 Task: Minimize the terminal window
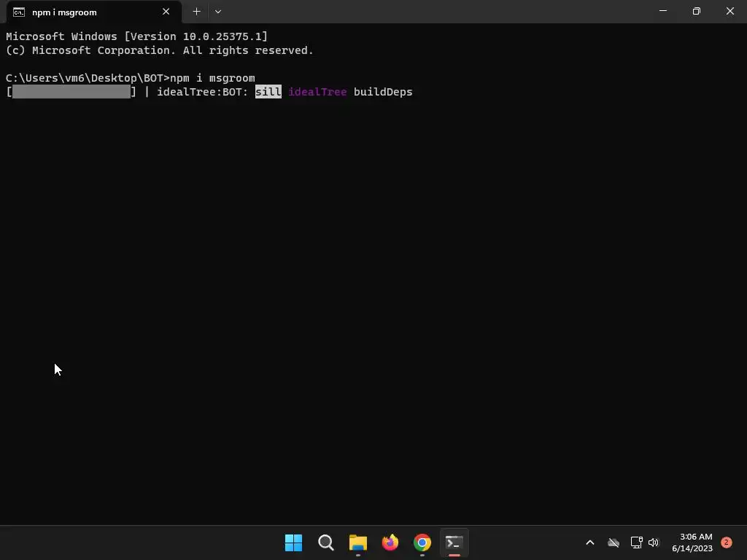pos(662,11)
